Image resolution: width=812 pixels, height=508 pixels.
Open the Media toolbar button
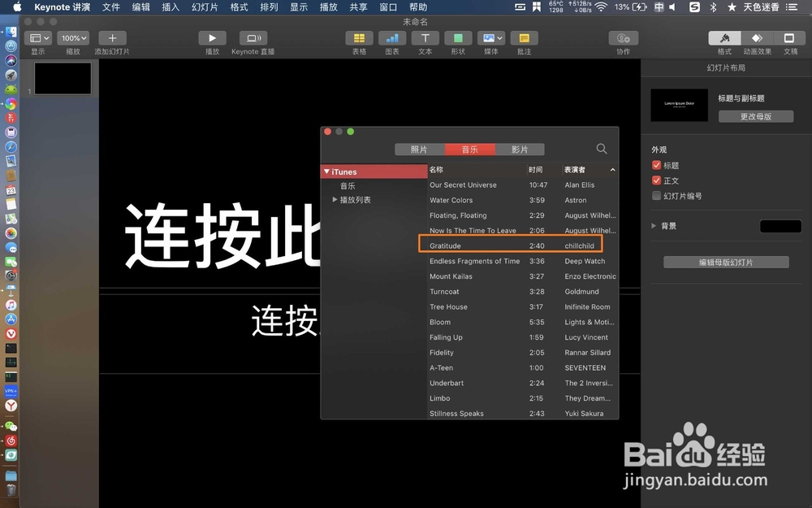tap(491, 38)
